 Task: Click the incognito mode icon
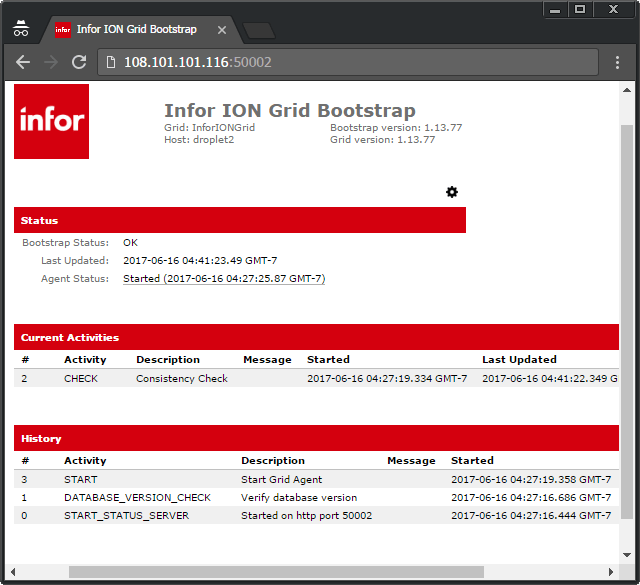[x=22, y=29]
